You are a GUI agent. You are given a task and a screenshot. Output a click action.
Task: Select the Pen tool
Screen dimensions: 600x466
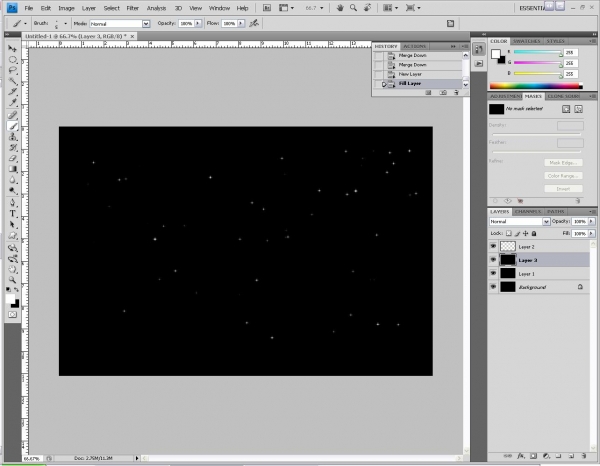(12, 203)
